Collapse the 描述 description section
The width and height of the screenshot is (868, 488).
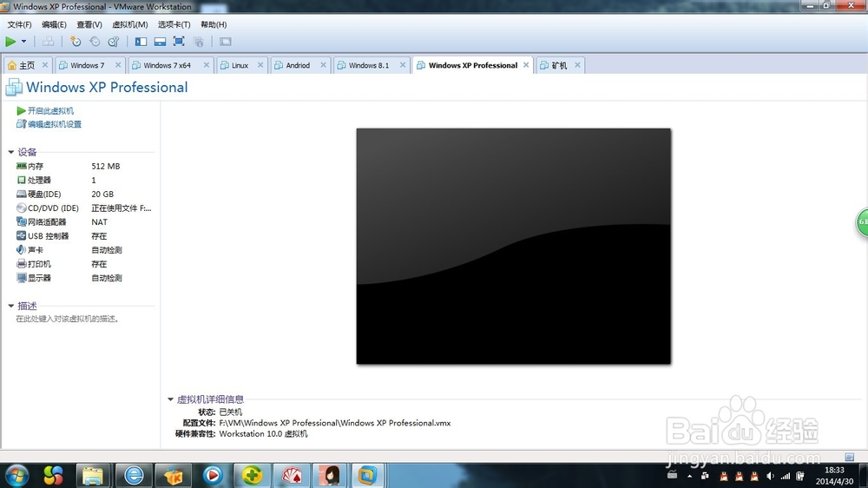(10, 306)
